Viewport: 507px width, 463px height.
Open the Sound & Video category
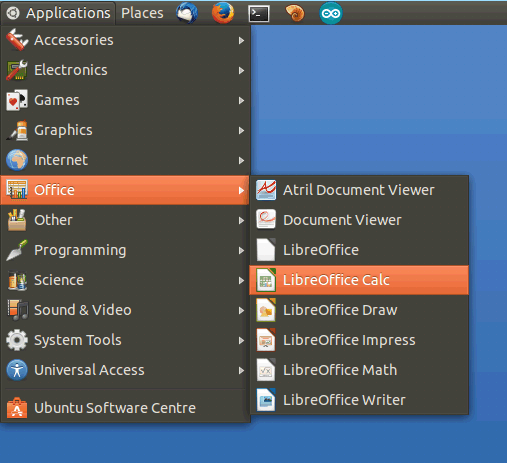125,310
